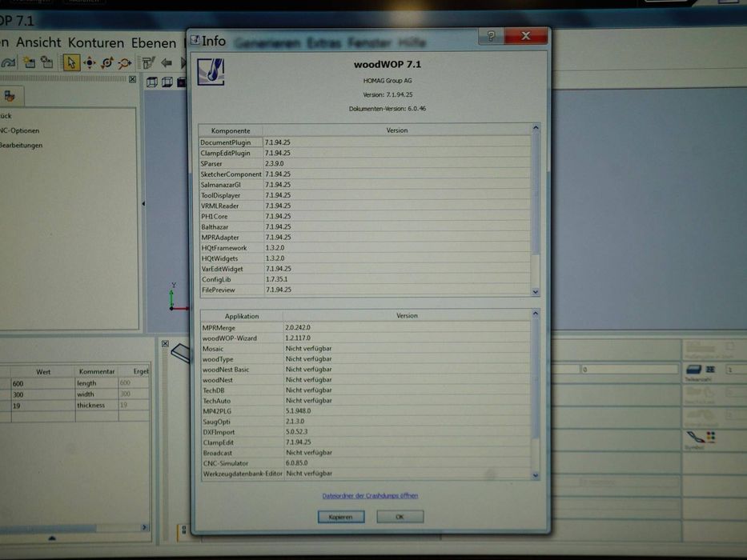This screenshot has width=747, height=560.
Task: Select the MP42PLG row
Action: click(366, 411)
